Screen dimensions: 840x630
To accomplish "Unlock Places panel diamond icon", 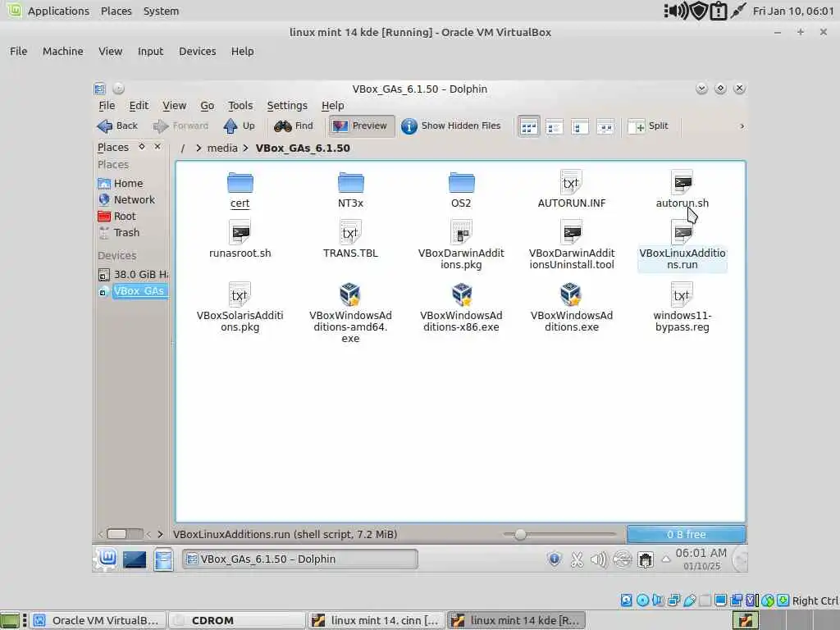I will [x=142, y=147].
